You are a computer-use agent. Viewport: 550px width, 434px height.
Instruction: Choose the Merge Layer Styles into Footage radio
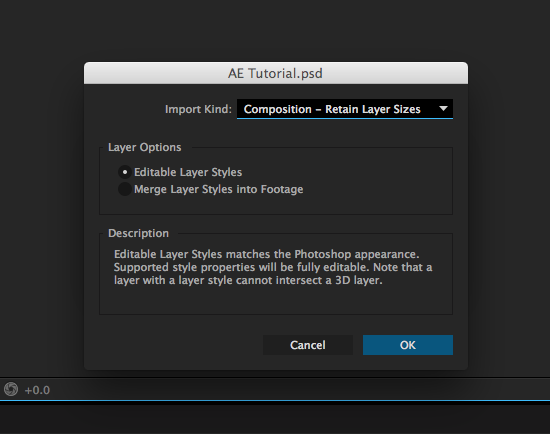(x=125, y=189)
